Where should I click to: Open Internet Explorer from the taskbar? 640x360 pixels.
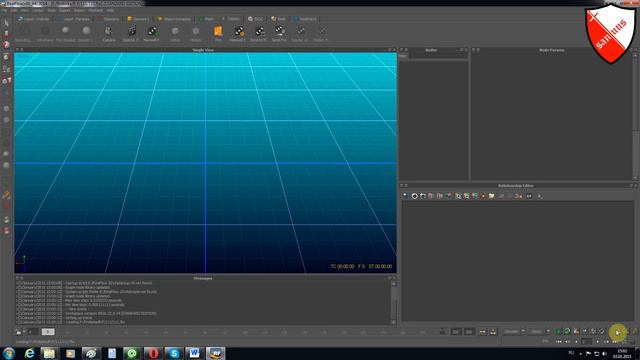pyautogui.click(x=29, y=353)
